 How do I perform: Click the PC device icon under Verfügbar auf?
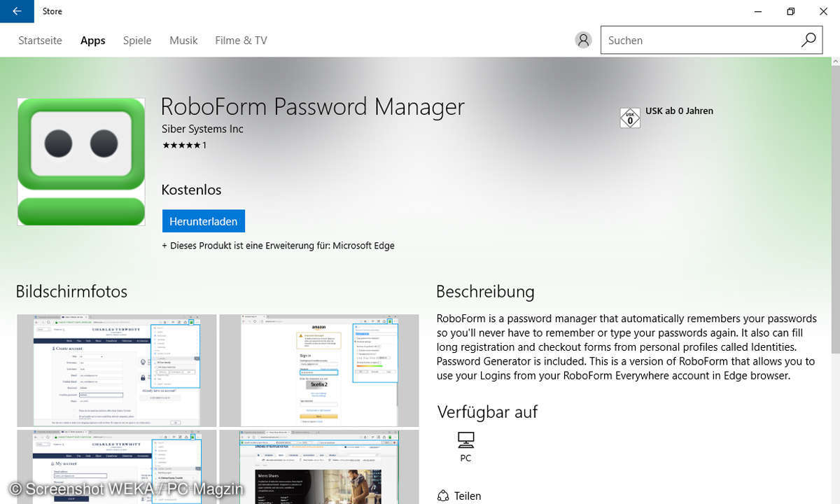coord(465,440)
